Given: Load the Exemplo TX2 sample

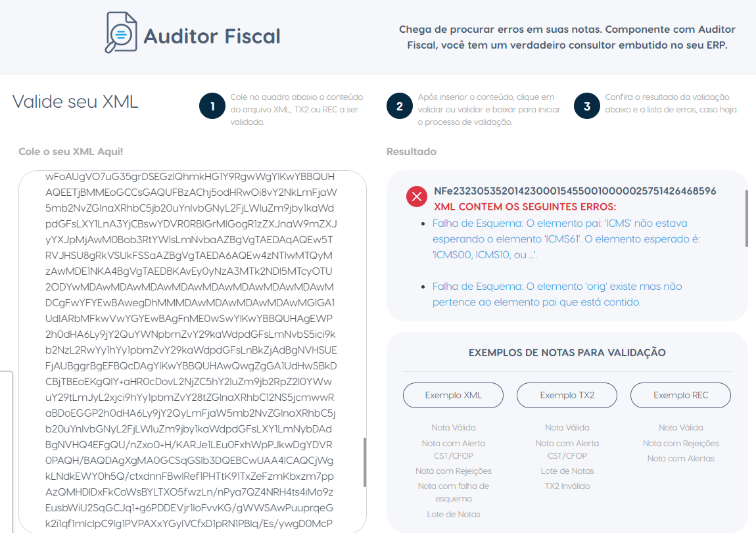Looking at the screenshot, I should point(567,395).
